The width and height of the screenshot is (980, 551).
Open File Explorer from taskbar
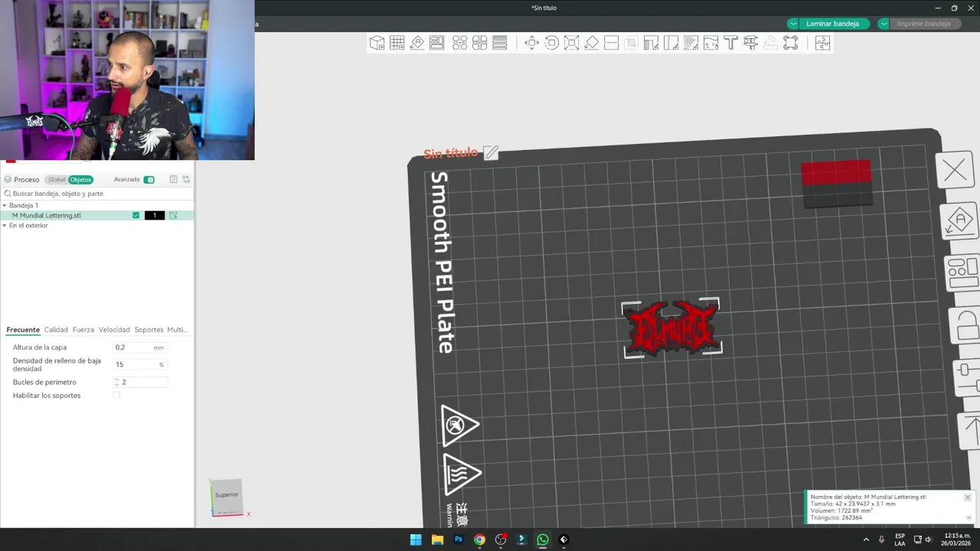[x=437, y=540]
